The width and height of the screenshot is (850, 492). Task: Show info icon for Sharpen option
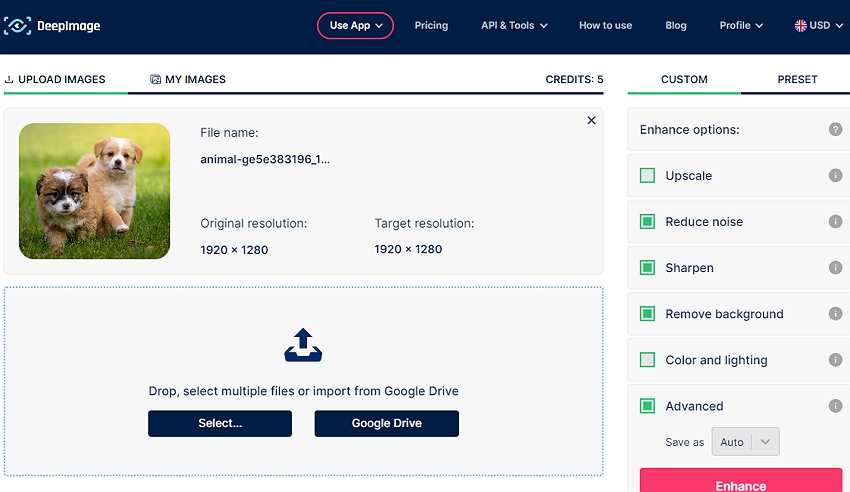pos(835,268)
